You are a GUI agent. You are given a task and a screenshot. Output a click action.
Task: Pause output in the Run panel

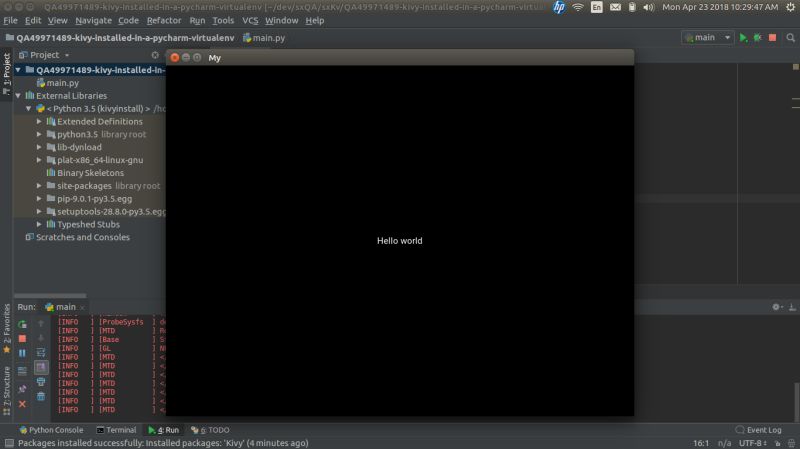click(22, 353)
